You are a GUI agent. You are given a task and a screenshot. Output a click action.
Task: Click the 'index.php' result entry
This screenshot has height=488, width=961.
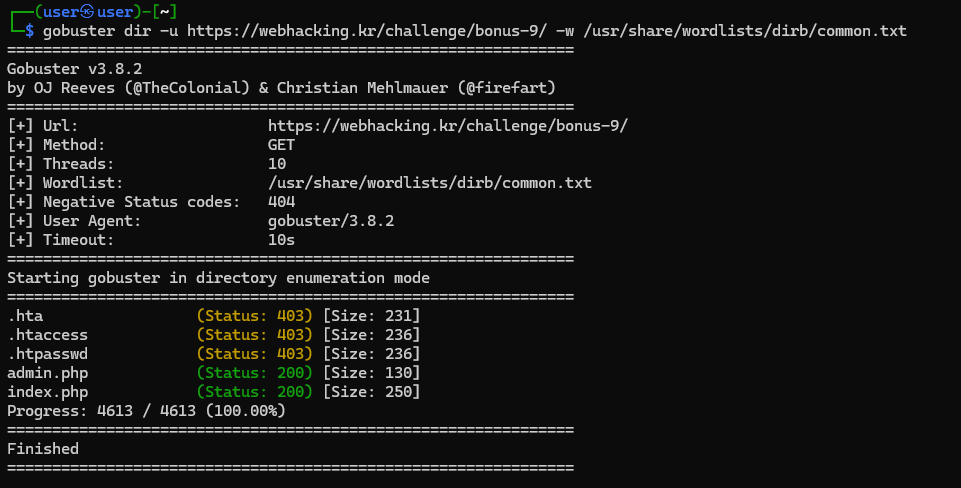pos(47,392)
